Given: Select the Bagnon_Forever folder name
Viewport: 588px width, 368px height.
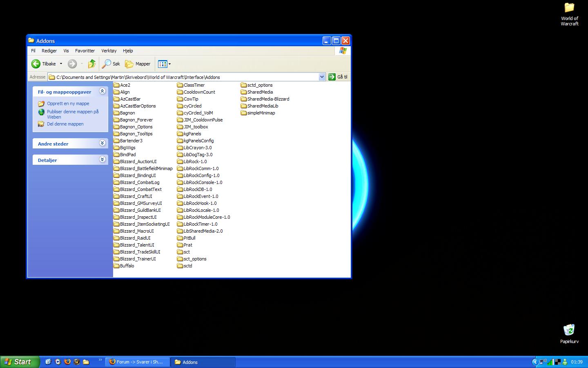Looking at the screenshot, I should coord(136,120).
